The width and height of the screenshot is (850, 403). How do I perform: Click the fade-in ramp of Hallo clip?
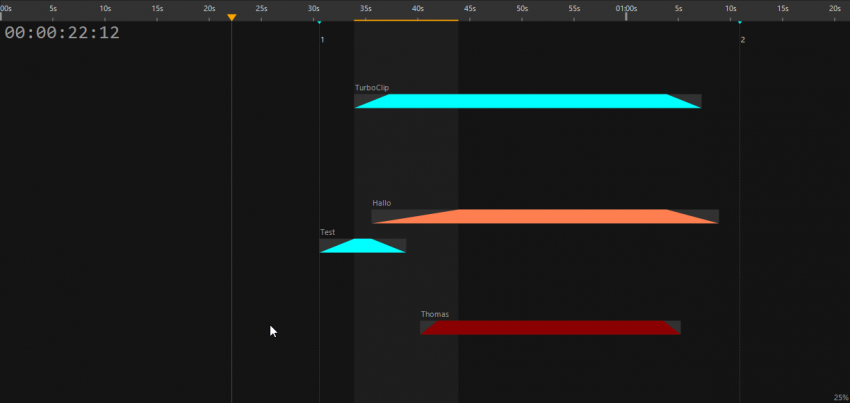[x=415, y=217]
